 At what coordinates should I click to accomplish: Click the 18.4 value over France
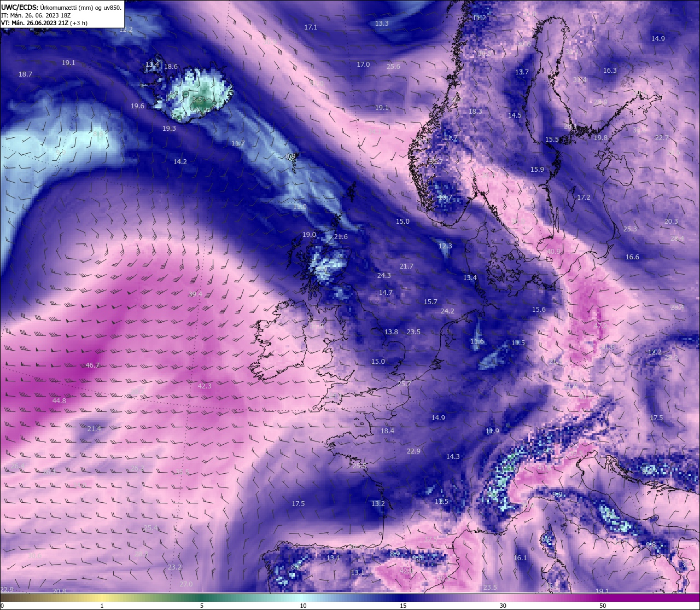[x=387, y=431]
